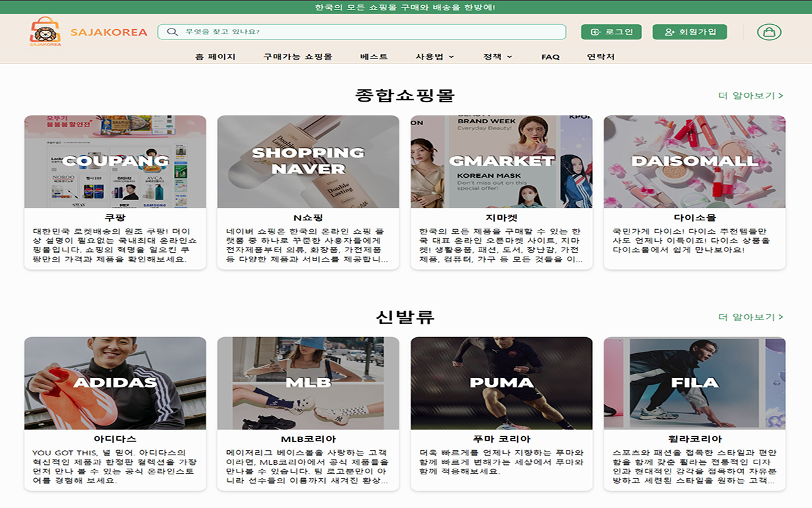812x508 pixels.
Task: Click the search field '무엇을 찾고 있나요?'
Action: (362, 32)
